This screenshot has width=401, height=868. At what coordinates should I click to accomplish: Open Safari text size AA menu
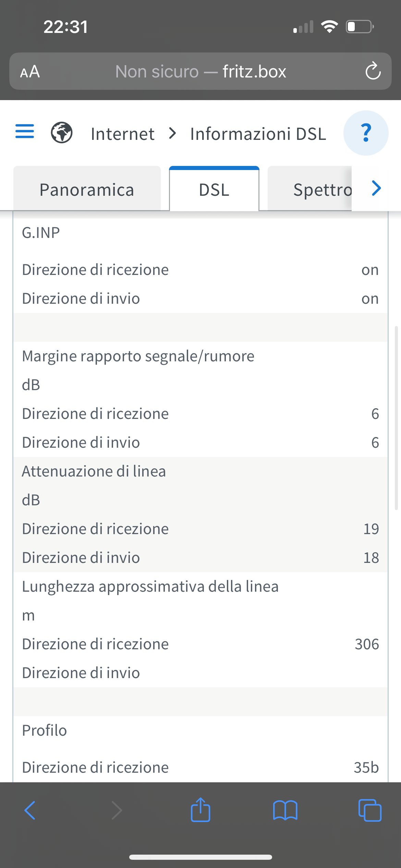point(30,72)
